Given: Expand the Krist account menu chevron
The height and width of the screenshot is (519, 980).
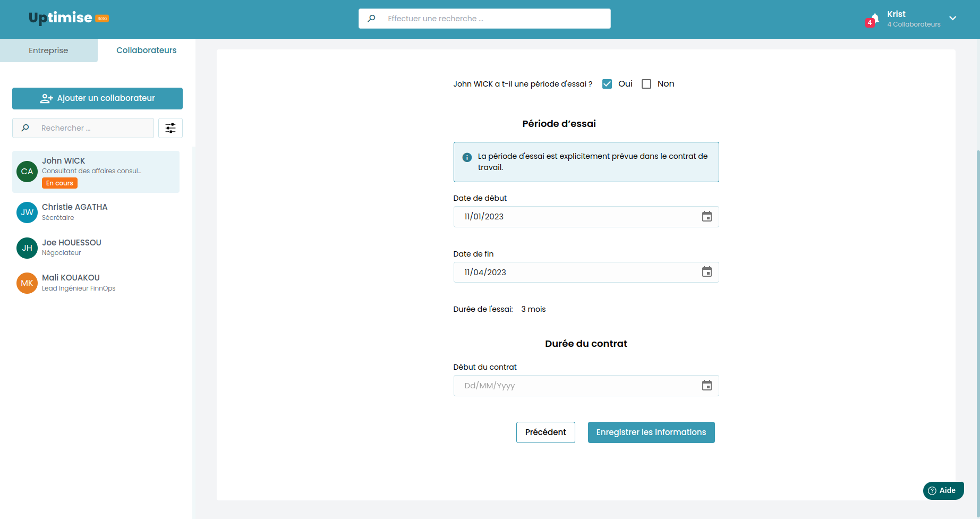Looking at the screenshot, I should 953,19.
